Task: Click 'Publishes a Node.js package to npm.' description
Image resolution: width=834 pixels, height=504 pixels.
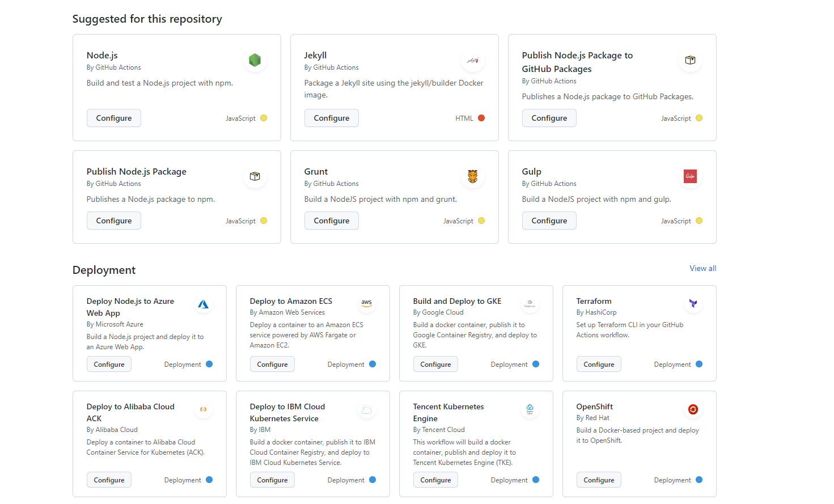Action: pos(151,199)
